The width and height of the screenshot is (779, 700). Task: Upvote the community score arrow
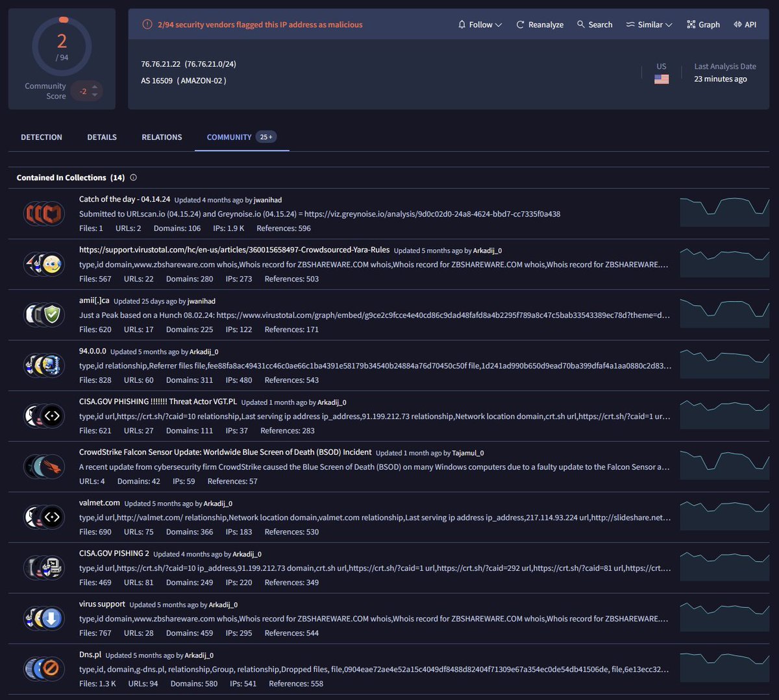point(95,87)
